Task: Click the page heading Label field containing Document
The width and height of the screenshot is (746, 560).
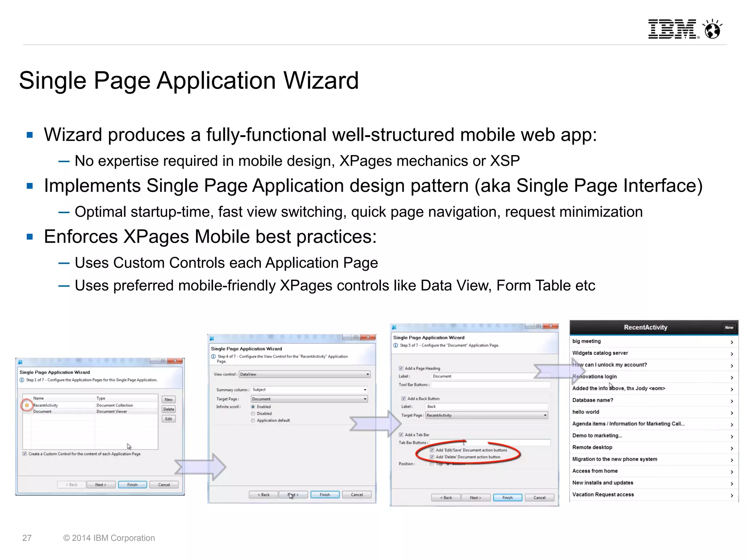Action: 490,376
